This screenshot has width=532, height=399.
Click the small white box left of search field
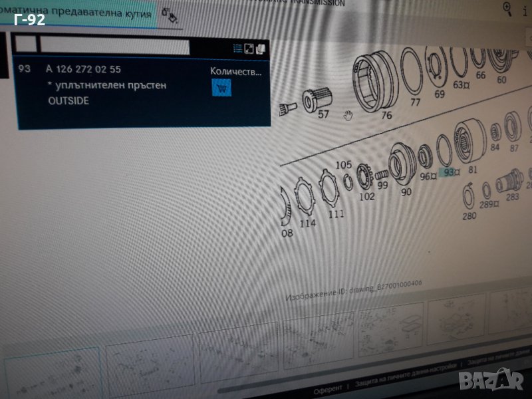[x=26, y=45]
